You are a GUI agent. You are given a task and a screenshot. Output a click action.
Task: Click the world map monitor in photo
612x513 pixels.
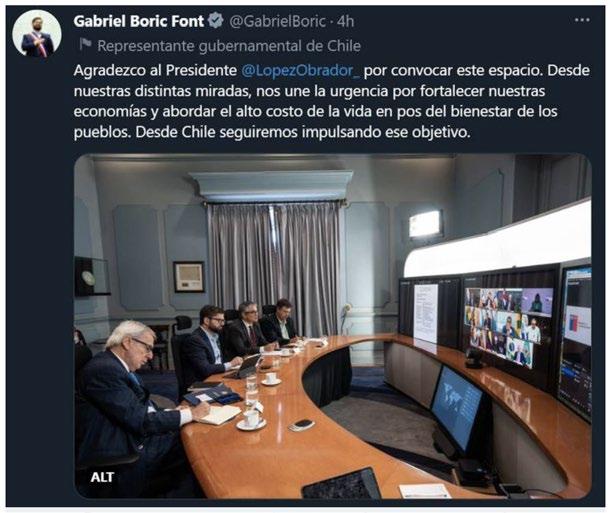[x=456, y=408]
